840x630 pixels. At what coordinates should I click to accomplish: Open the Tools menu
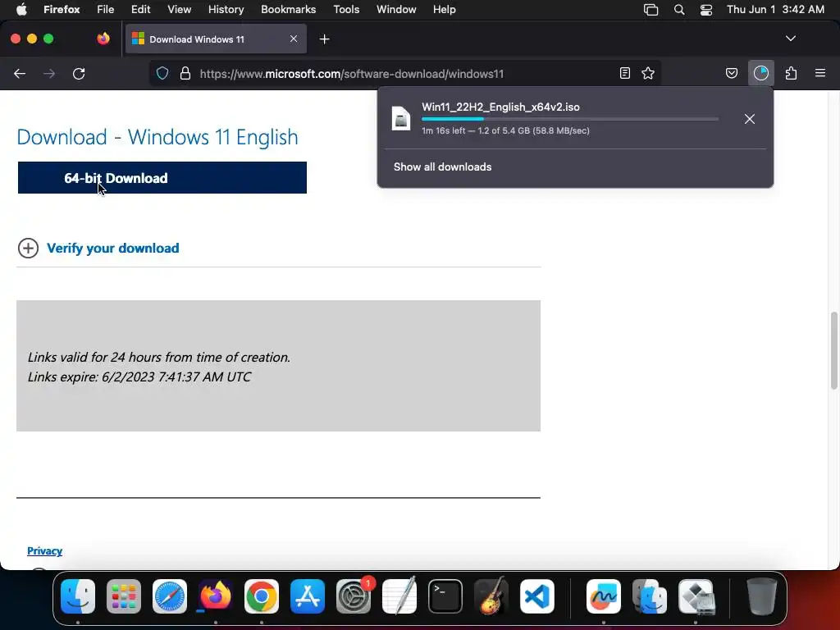346,9
